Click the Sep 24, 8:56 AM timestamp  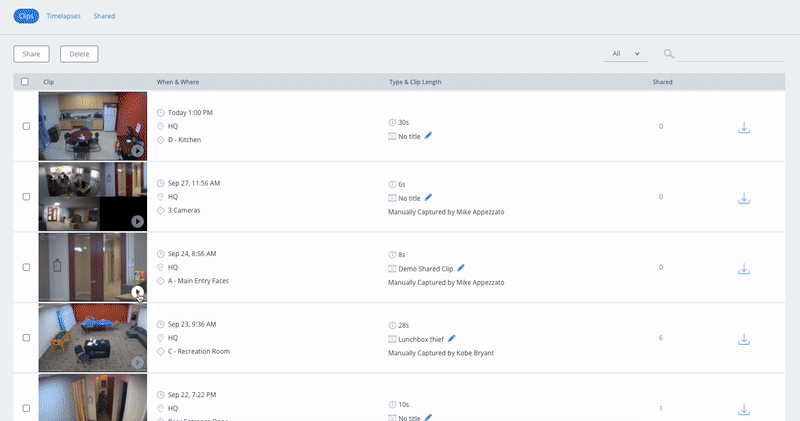pos(192,253)
